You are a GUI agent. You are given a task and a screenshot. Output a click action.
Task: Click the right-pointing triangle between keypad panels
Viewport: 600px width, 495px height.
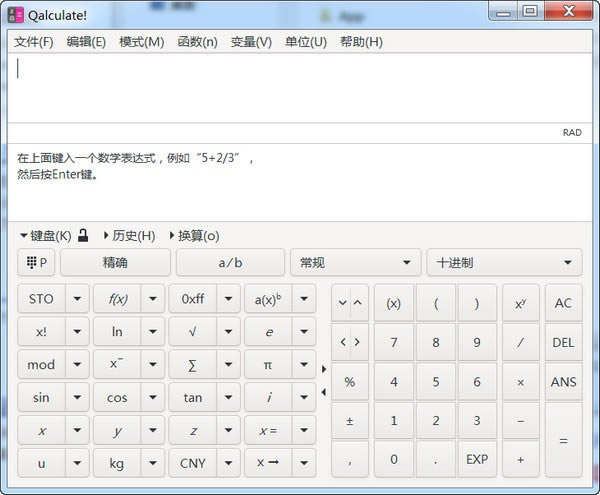click(324, 369)
